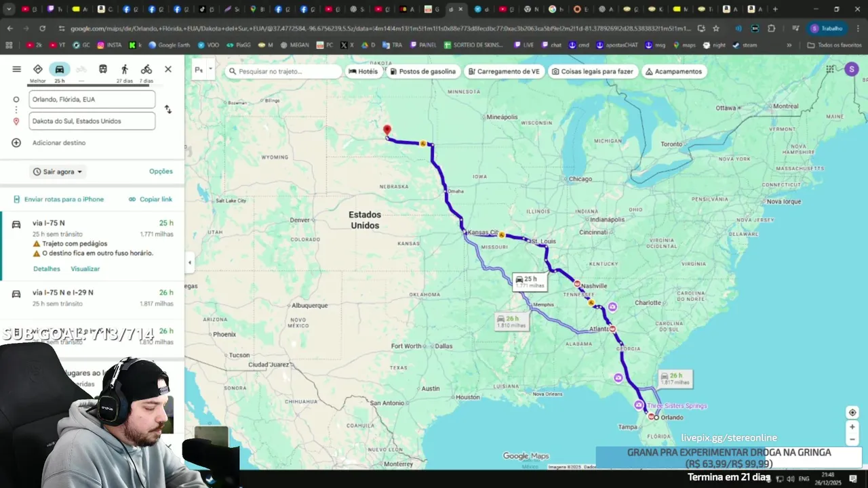
Task: Select the best travel mode option
Action: coord(38,69)
